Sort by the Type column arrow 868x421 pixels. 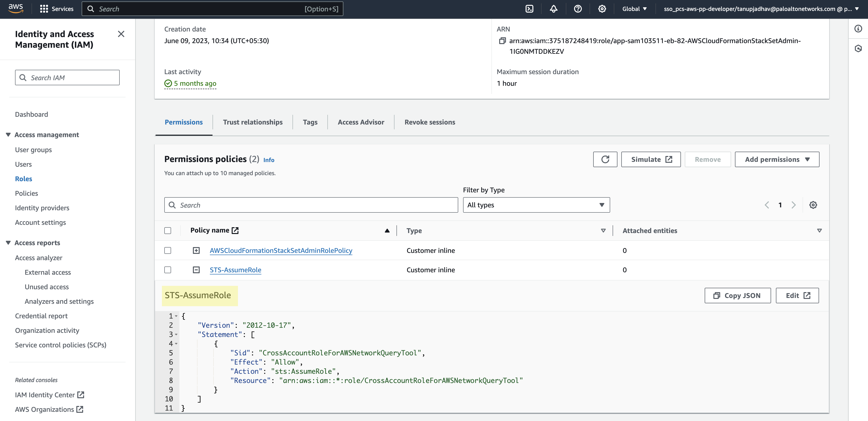(603, 230)
